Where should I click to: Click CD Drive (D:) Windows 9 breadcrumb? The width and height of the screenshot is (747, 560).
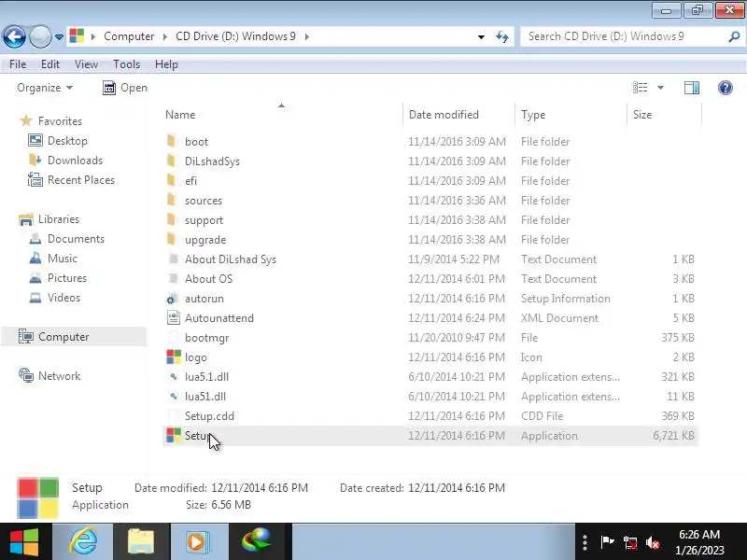point(235,36)
